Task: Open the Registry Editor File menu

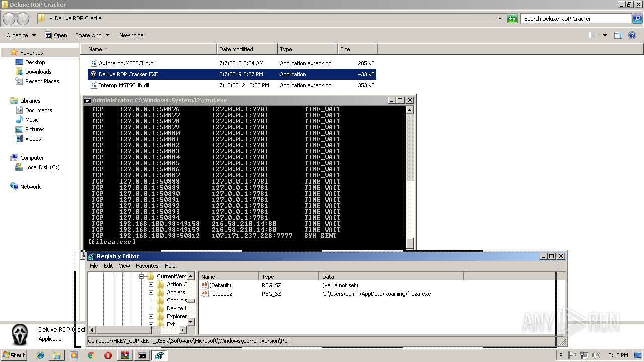Action: point(94,266)
